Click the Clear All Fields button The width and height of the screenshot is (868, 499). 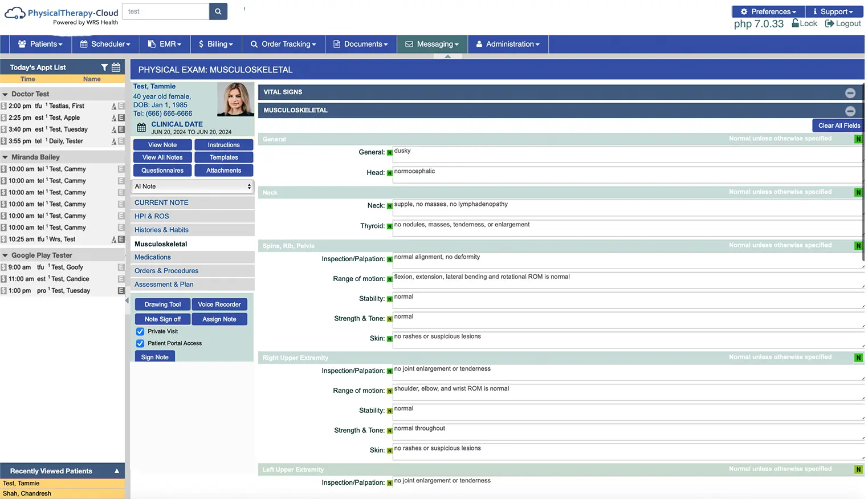[838, 125]
